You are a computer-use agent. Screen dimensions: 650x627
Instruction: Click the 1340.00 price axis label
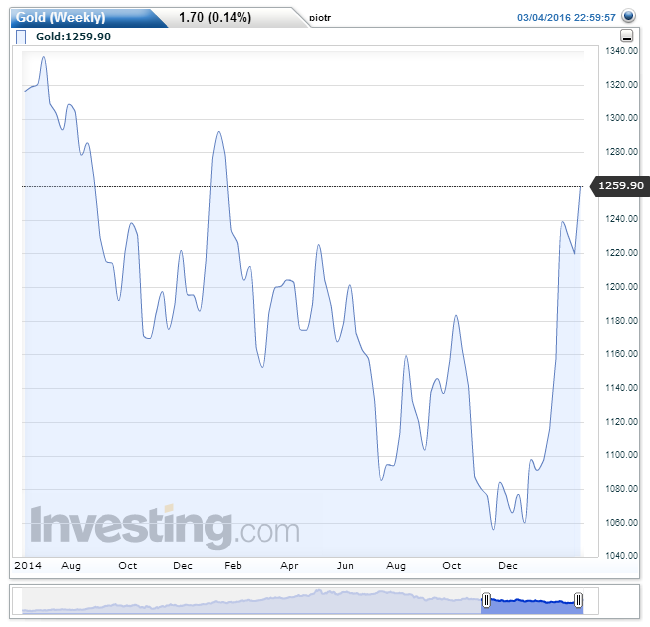click(x=621, y=51)
